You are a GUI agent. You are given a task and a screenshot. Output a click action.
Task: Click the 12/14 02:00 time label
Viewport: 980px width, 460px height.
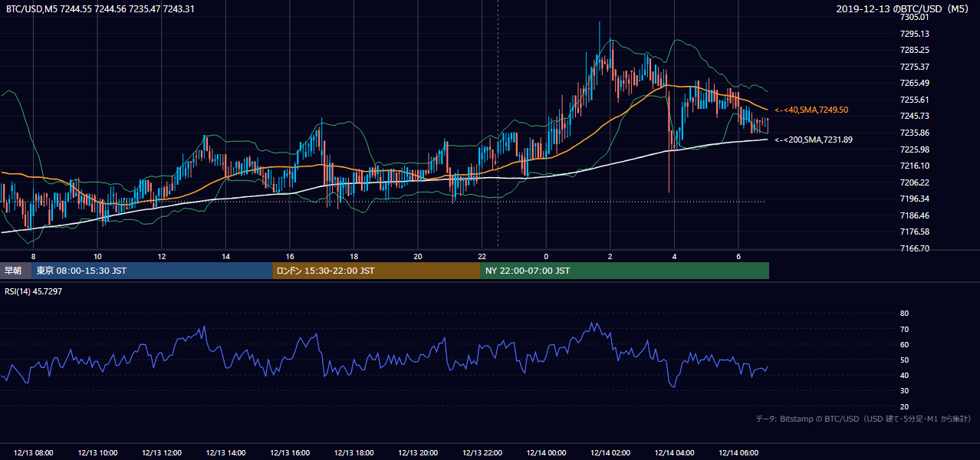[x=610, y=453]
